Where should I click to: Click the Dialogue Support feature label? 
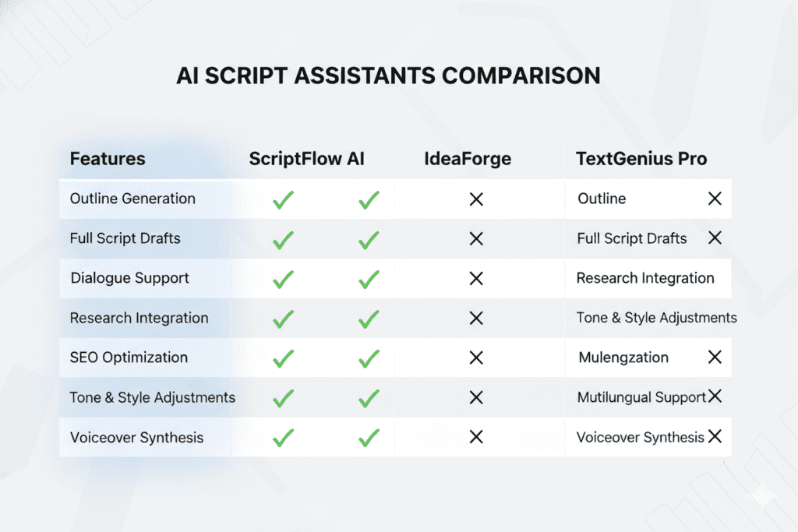(x=129, y=278)
